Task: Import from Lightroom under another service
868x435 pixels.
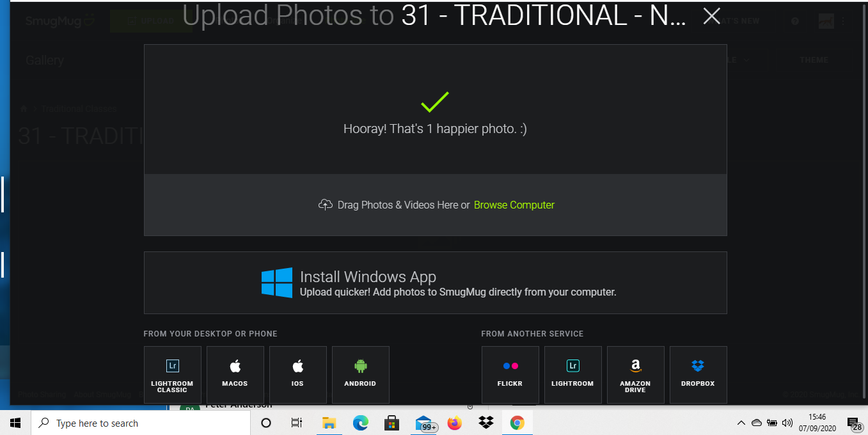Action: point(573,375)
